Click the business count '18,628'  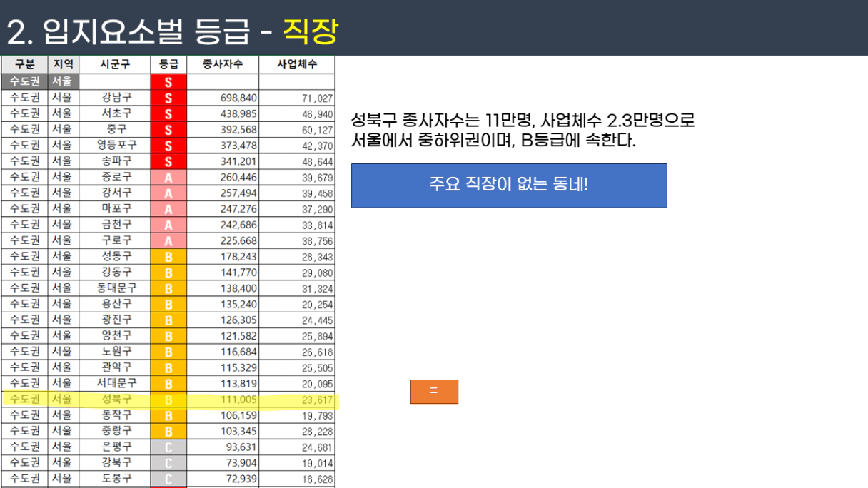[317, 479]
